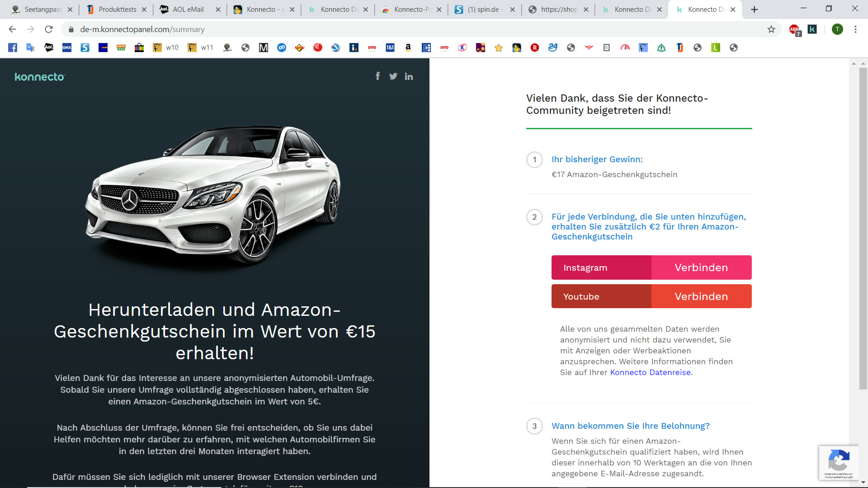The height and width of the screenshot is (488, 868).
Task: Open the Konnecto Datenreise link
Action: (x=650, y=372)
